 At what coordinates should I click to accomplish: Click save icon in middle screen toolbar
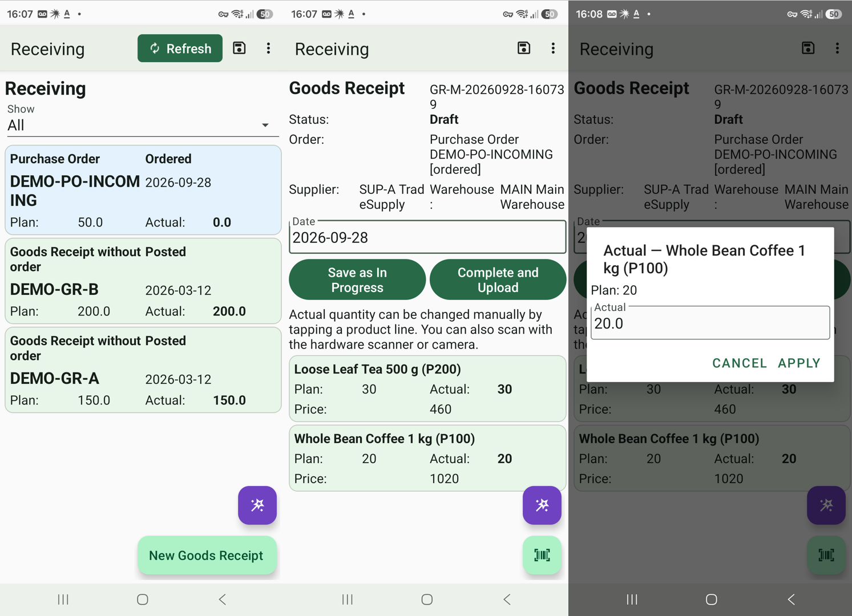524,48
